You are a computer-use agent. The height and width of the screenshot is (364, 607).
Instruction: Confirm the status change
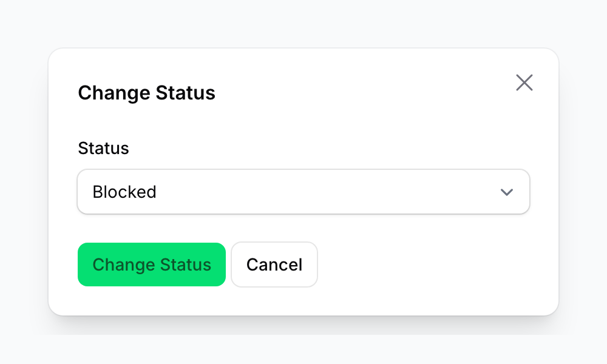click(151, 265)
